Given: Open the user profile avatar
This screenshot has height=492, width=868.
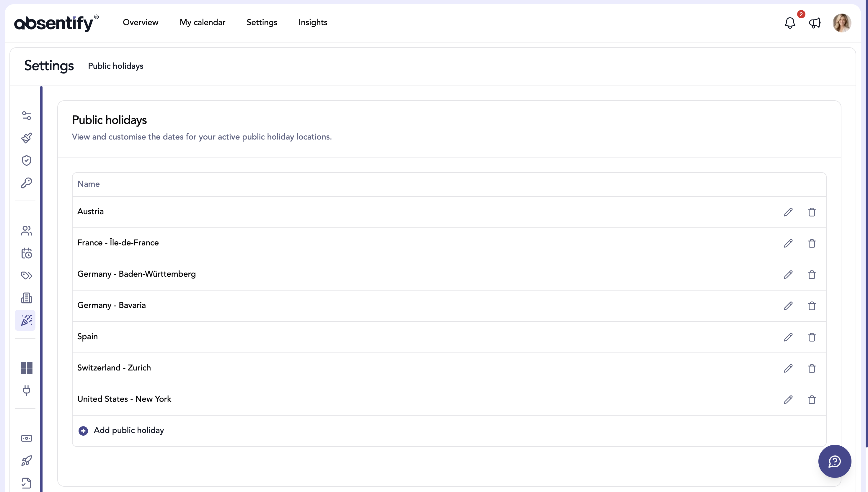Looking at the screenshot, I should click(x=842, y=23).
